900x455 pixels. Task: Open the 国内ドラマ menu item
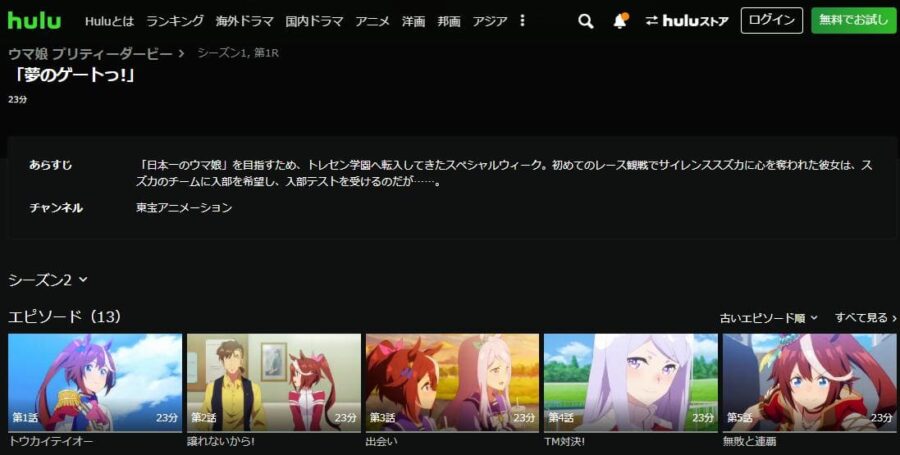314,21
